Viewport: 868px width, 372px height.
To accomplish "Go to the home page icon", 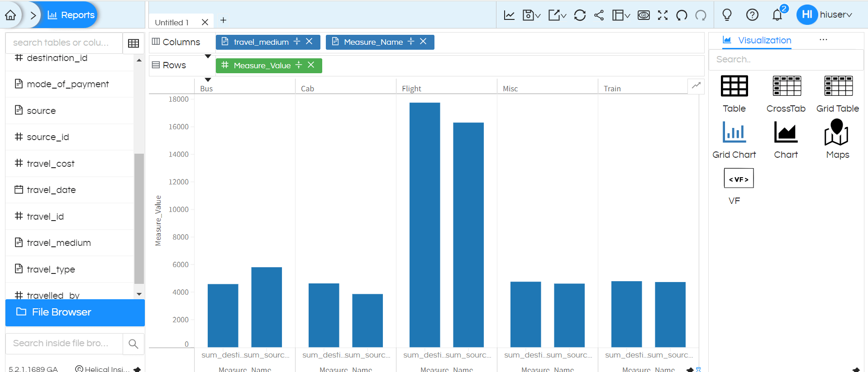I will tap(10, 15).
